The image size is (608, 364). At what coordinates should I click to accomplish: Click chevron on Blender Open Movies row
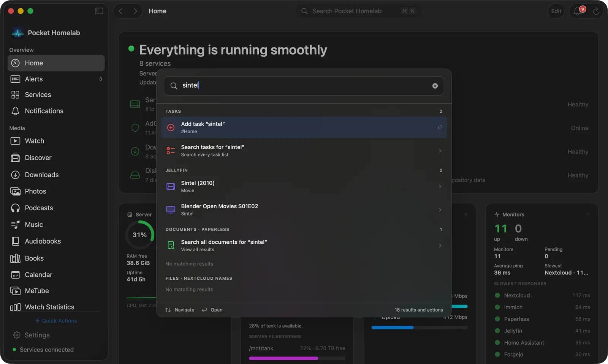440,210
